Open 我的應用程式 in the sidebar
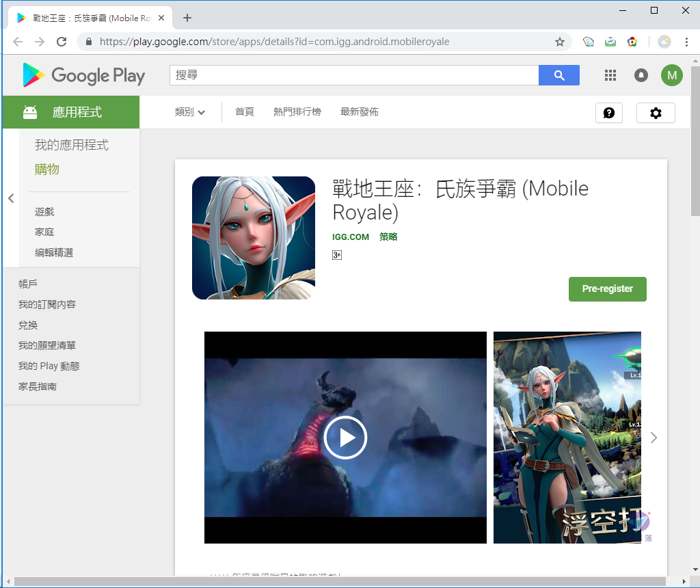Viewport: 700px width, 588px height. [x=72, y=145]
